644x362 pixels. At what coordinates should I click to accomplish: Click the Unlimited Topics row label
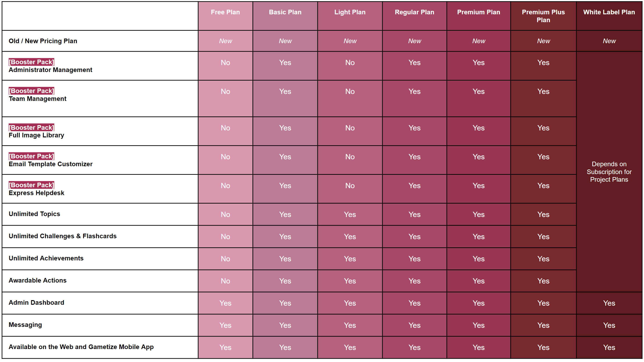(x=34, y=214)
